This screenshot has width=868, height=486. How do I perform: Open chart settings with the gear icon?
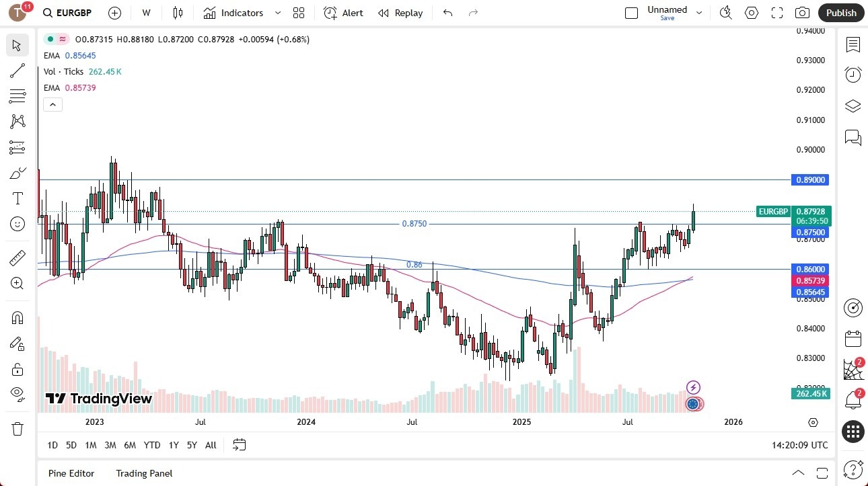(752, 12)
